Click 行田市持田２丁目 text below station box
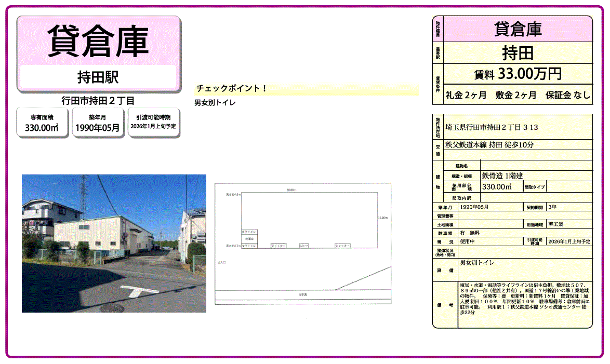The width and height of the screenshot is (610, 364). pos(98,101)
